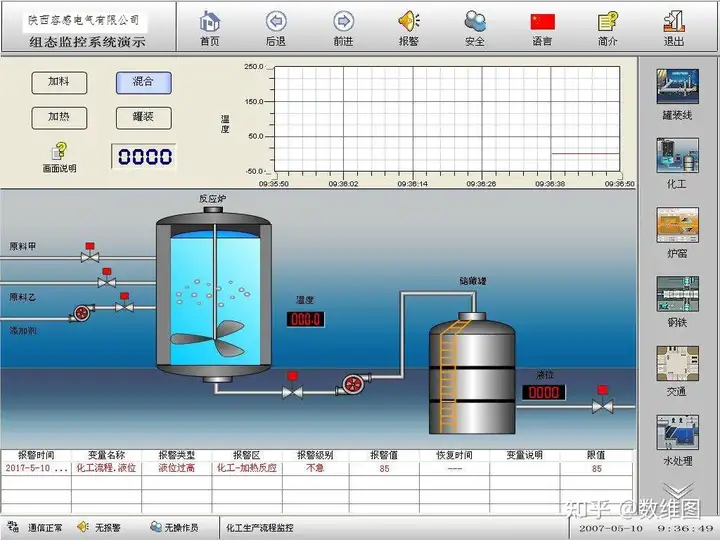Image resolution: width=720 pixels, height=540 pixels.
Task: Click the 化工流程.液位 variable cell
Action: [x=107, y=468]
